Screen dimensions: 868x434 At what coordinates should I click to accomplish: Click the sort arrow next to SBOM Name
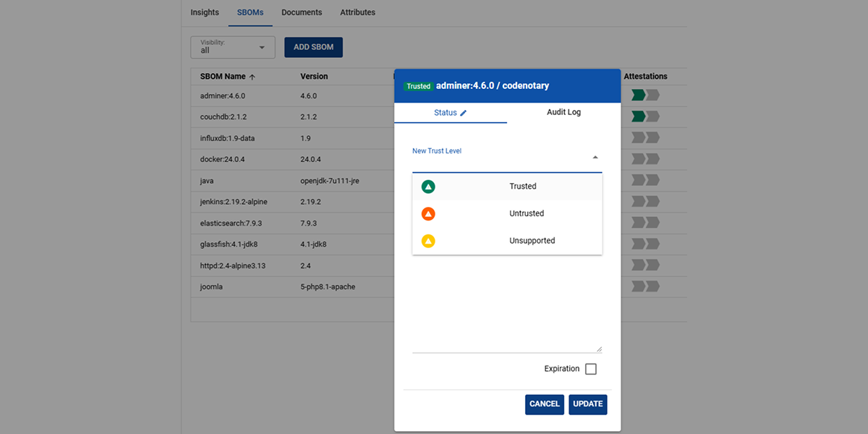(252, 77)
